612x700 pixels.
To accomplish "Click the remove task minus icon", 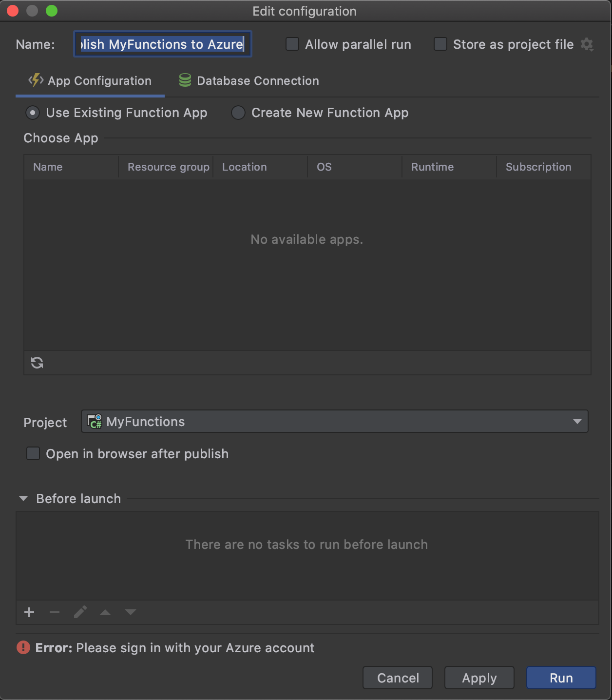I will click(x=55, y=612).
